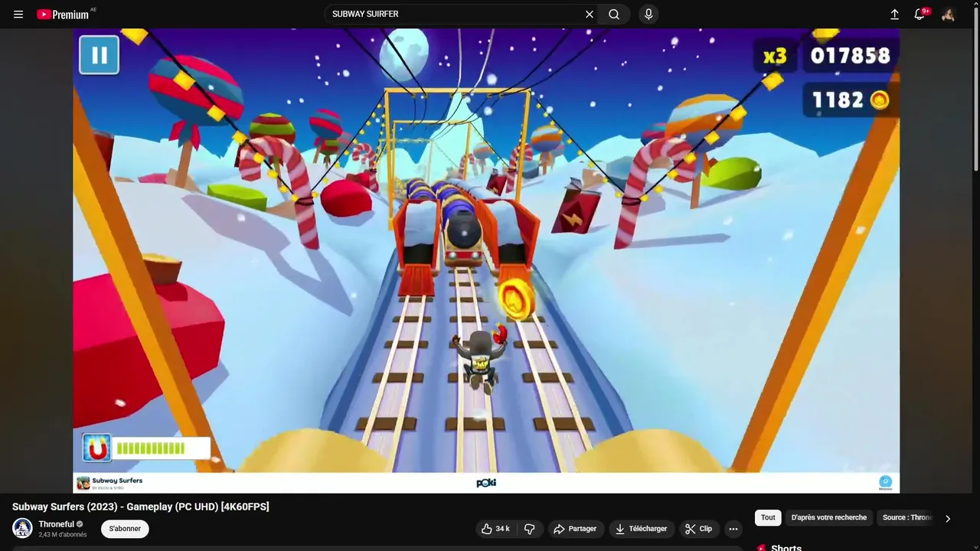980x551 pixels.
Task: Click the x3 score multiplier
Action: click(x=775, y=56)
